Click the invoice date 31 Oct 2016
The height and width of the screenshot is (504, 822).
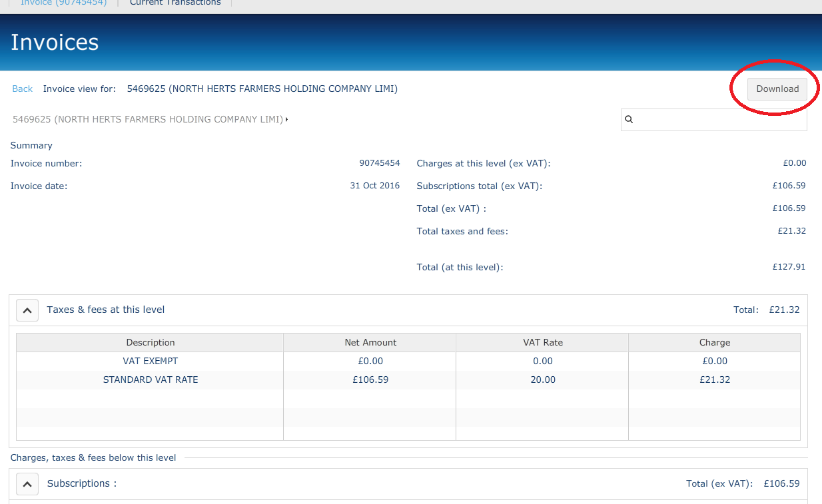[x=375, y=186]
